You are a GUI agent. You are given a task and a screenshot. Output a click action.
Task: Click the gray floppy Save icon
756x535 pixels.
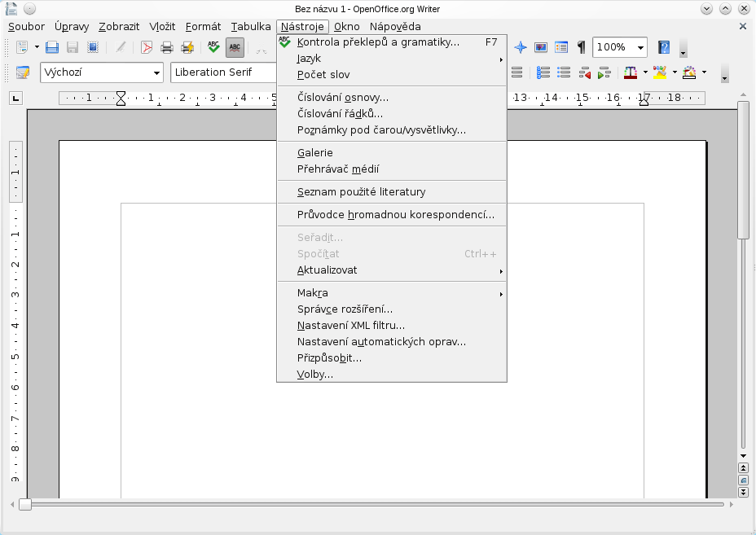[x=73, y=47]
